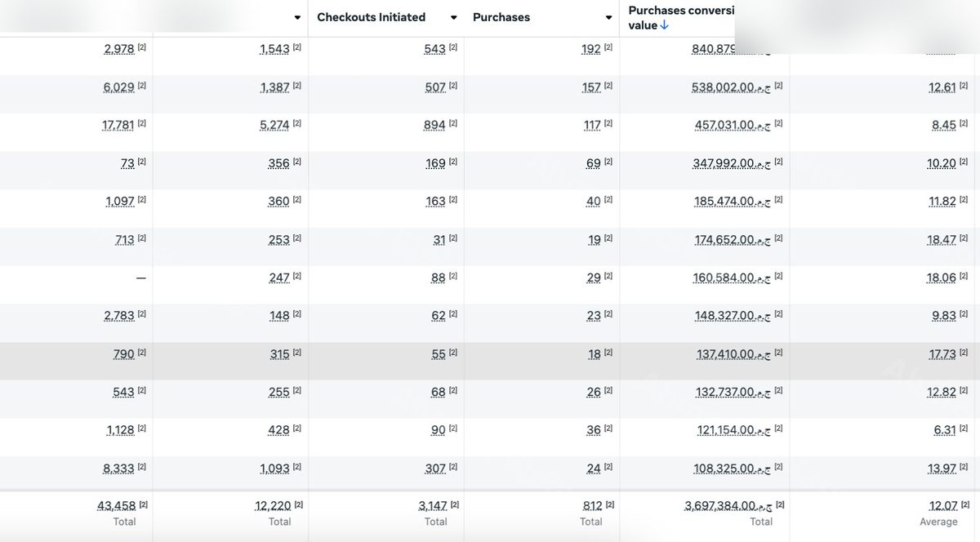Screen dimensions: 980x542
Task: Open the 538,002.00 conversion value cell
Action: 731,87
